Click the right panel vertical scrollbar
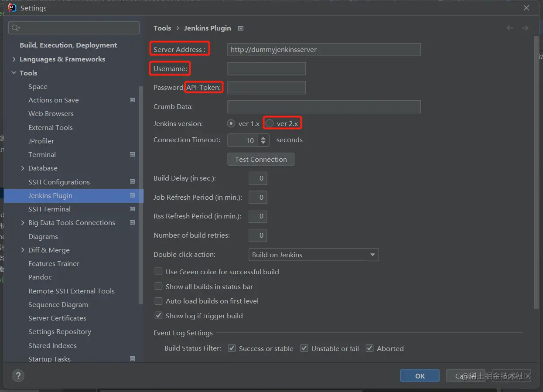Image resolution: width=543 pixels, height=392 pixels. click(x=536, y=172)
